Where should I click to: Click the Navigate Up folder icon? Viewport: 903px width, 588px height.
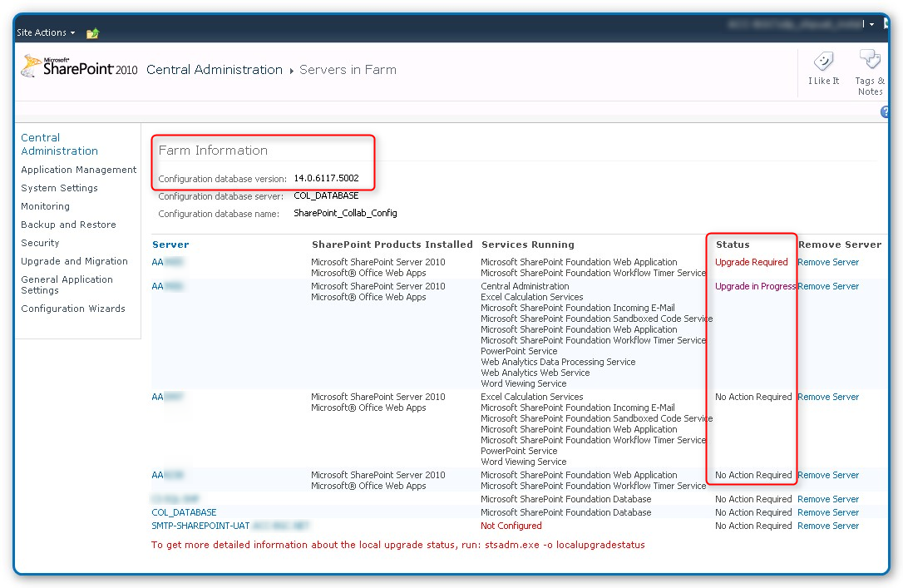click(x=91, y=33)
